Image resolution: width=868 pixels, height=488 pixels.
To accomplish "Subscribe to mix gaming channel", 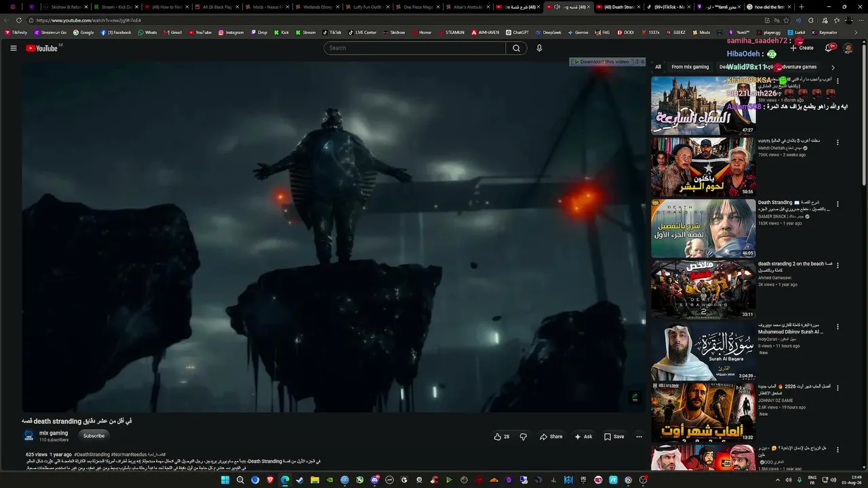I will click(x=94, y=436).
